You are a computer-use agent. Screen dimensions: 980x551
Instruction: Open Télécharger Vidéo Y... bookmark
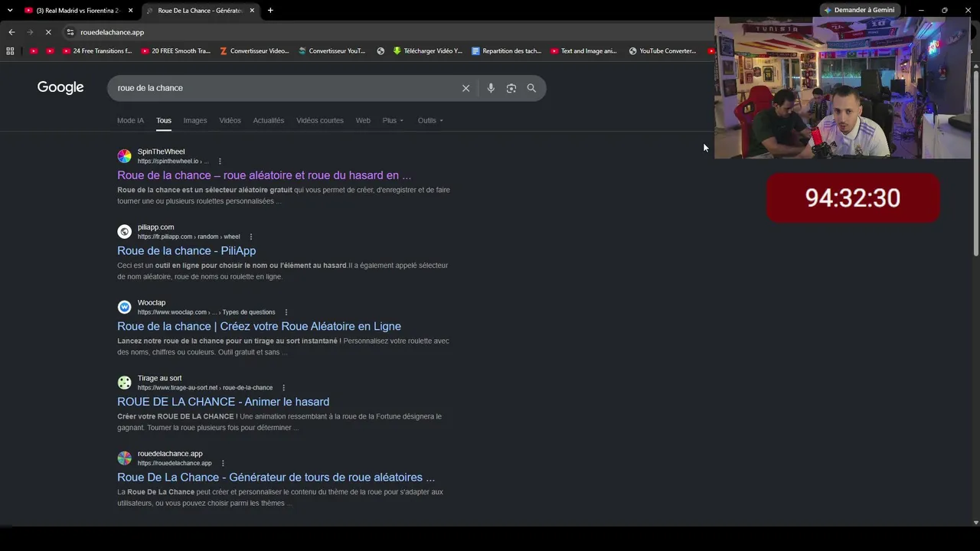427,51
